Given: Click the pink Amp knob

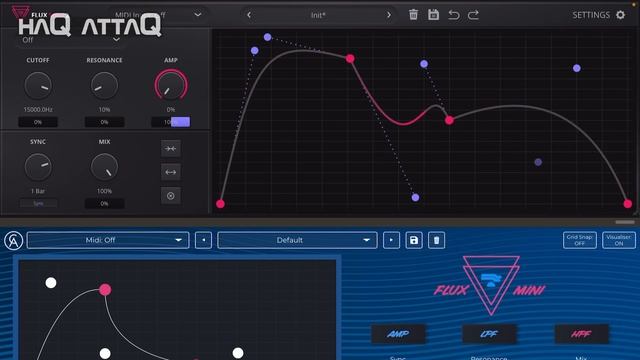Looking at the screenshot, I should click(171, 86).
